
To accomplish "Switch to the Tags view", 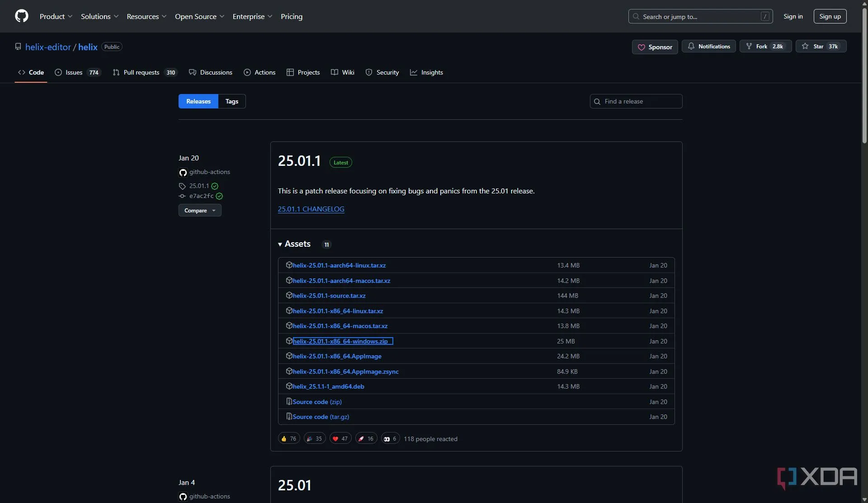I will [x=232, y=101].
